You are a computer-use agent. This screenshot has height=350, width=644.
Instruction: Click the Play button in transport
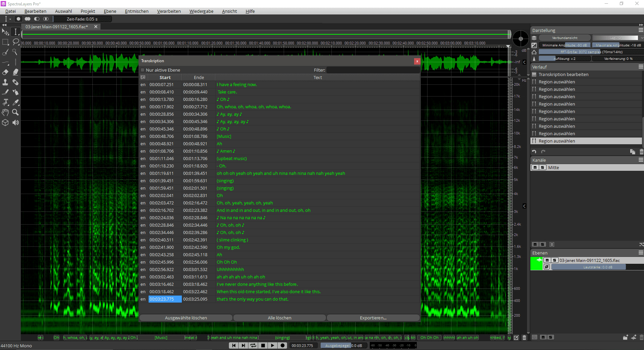coord(273,345)
